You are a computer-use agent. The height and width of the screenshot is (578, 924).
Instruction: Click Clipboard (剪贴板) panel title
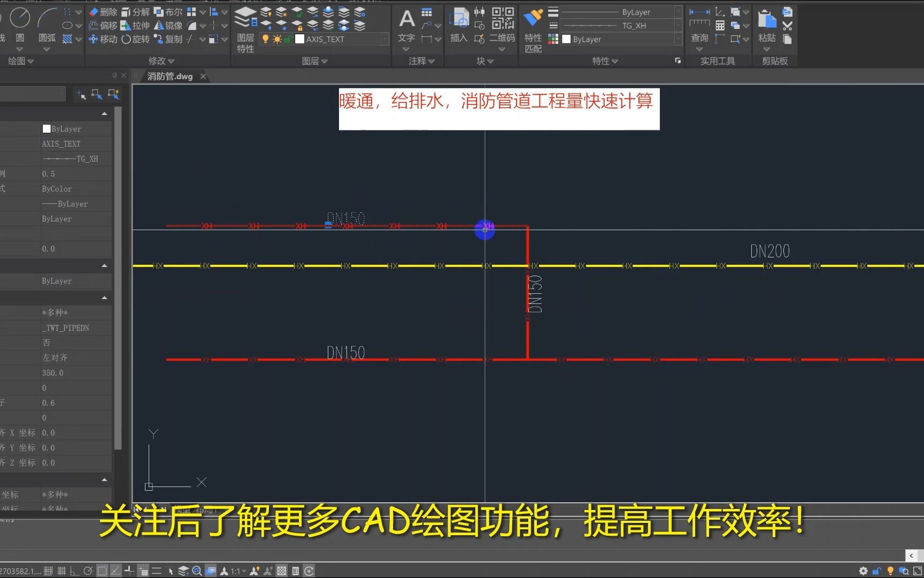click(775, 61)
